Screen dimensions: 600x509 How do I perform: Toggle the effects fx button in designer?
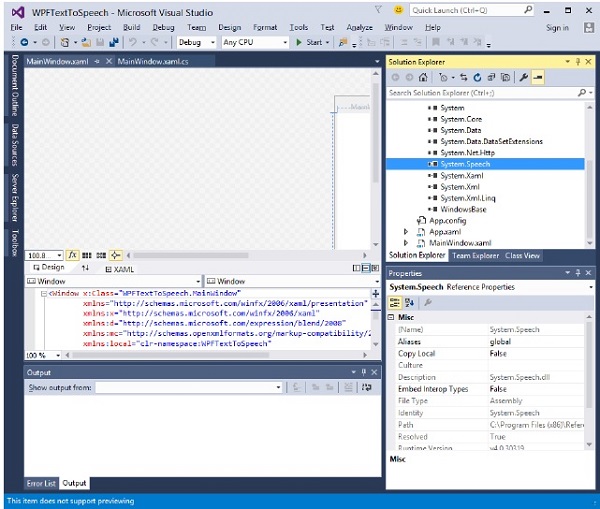click(x=73, y=255)
